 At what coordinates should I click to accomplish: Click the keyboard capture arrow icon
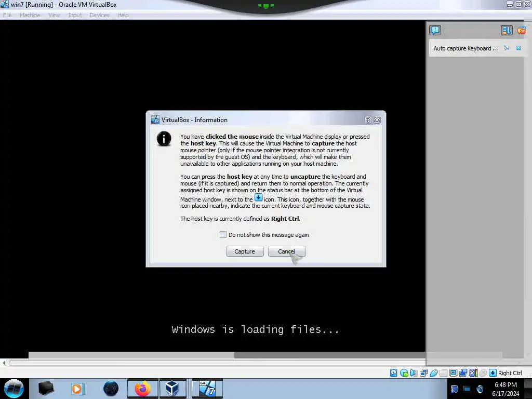point(493,373)
